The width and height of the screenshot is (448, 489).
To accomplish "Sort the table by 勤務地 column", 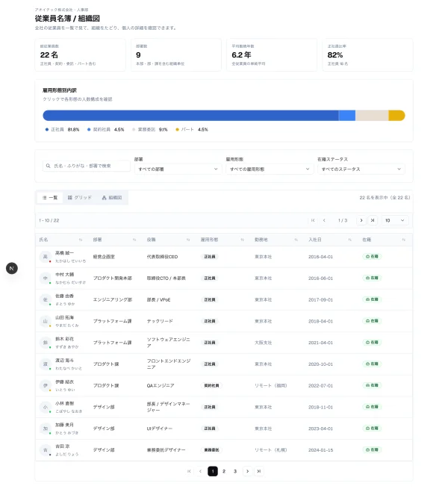I will (x=296, y=240).
